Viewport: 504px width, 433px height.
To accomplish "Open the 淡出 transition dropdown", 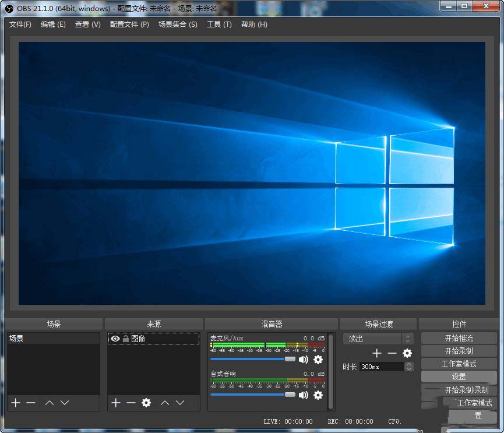I will pos(378,339).
